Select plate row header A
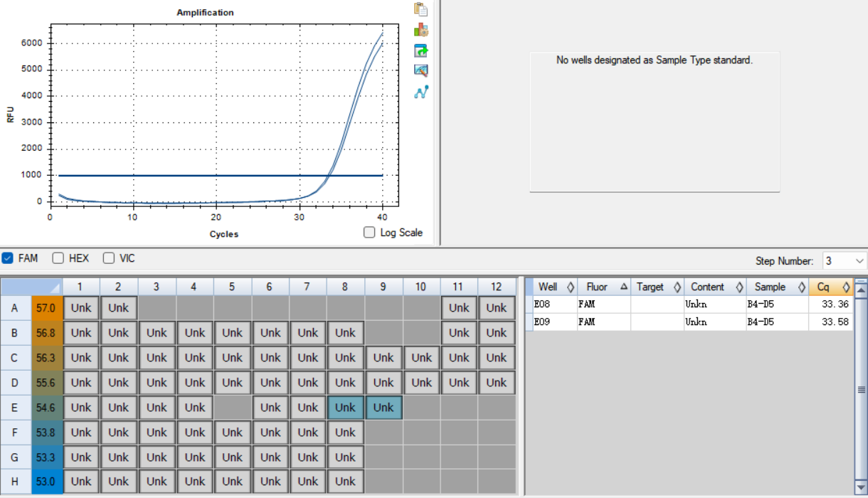Image resolution: width=868 pixels, height=498 pixels. [x=16, y=308]
